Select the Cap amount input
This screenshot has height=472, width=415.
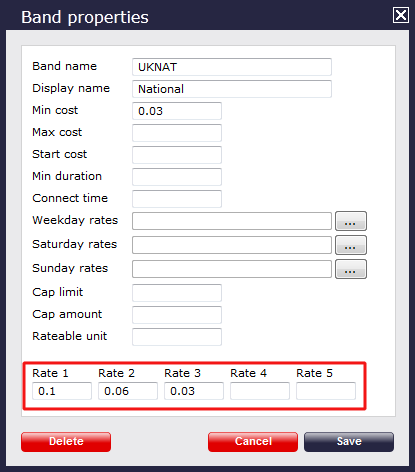tap(177, 315)
